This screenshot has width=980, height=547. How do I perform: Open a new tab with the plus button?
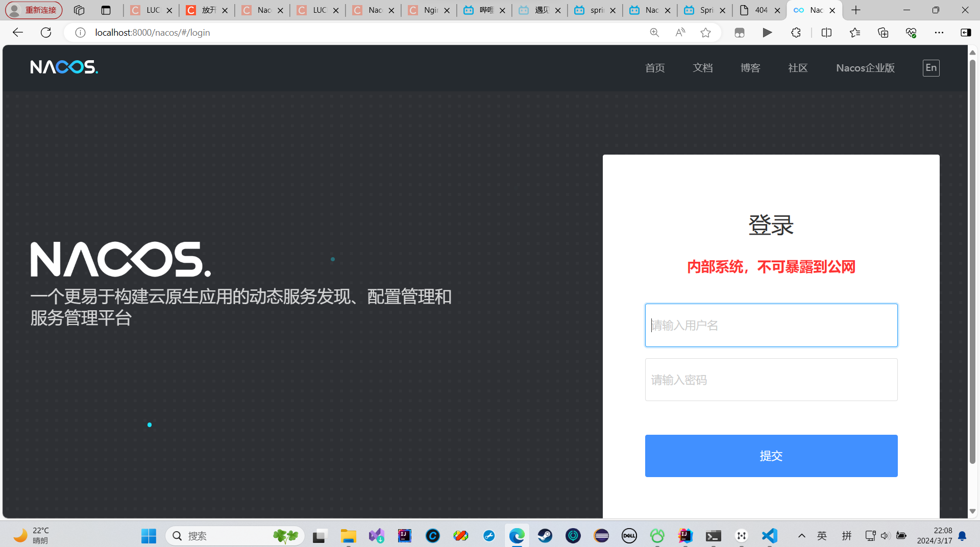pos(856,10)
